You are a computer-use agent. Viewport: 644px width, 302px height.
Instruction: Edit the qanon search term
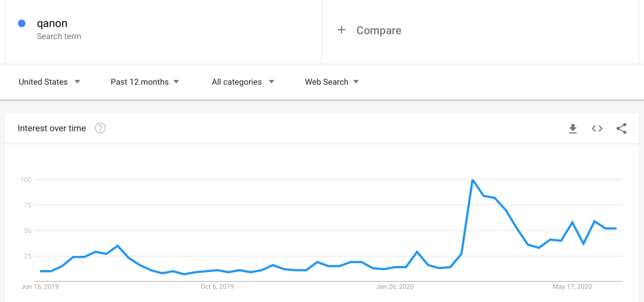click(x=52, y=24)
